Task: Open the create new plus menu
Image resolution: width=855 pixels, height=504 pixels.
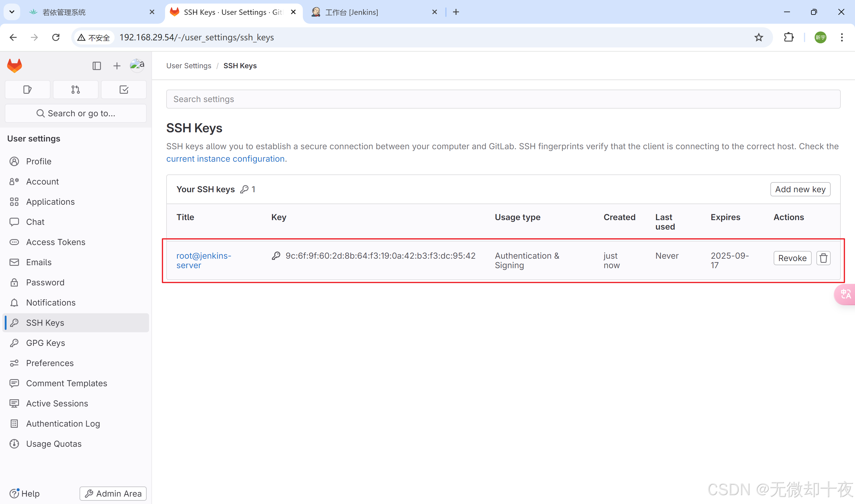Action: click(x=117, y=66)
